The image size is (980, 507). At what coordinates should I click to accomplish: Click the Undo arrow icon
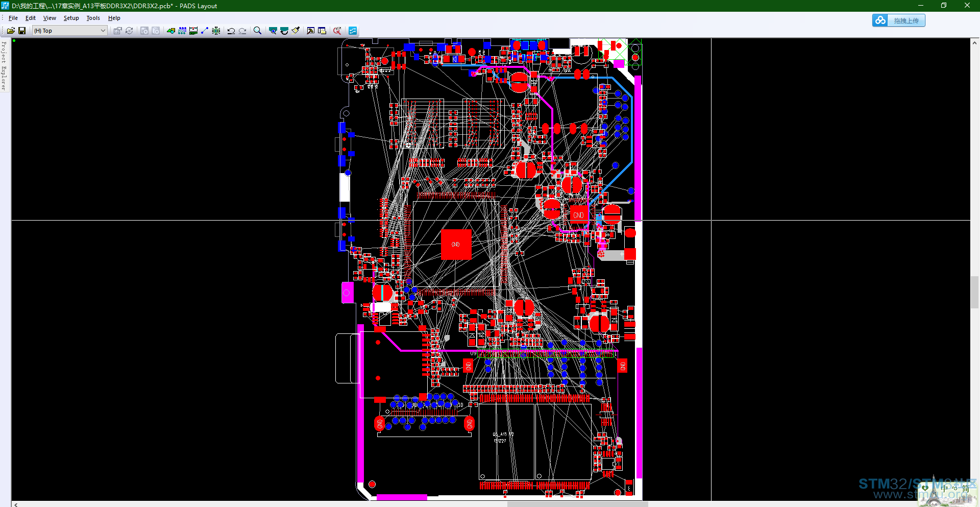pyautogui.click(x=231, y=31)
